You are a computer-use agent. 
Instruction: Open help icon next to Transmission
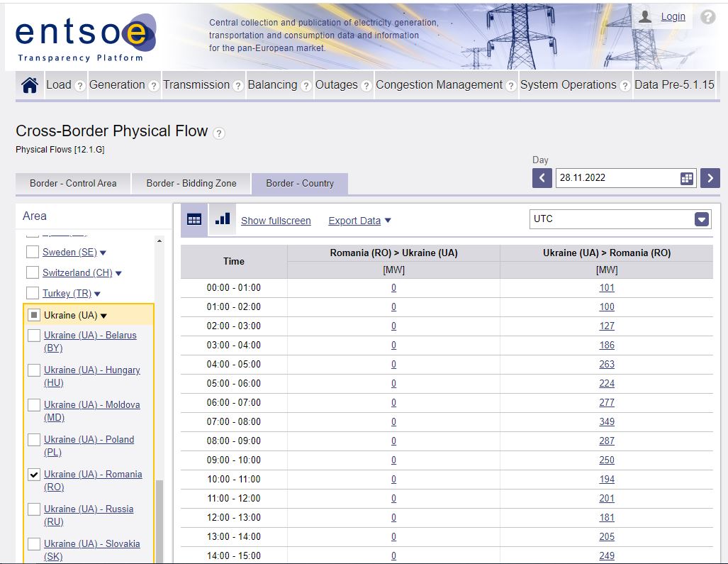tap(238, 85)
